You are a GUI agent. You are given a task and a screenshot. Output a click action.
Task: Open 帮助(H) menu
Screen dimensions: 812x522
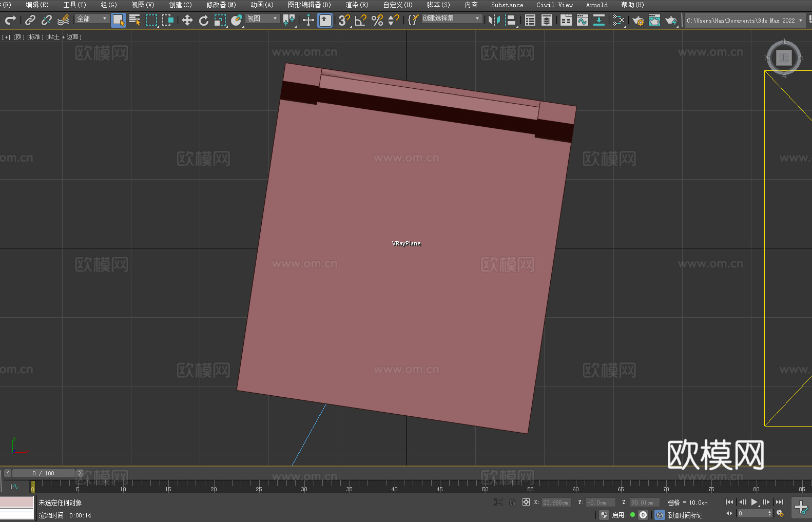pos(632,5)
